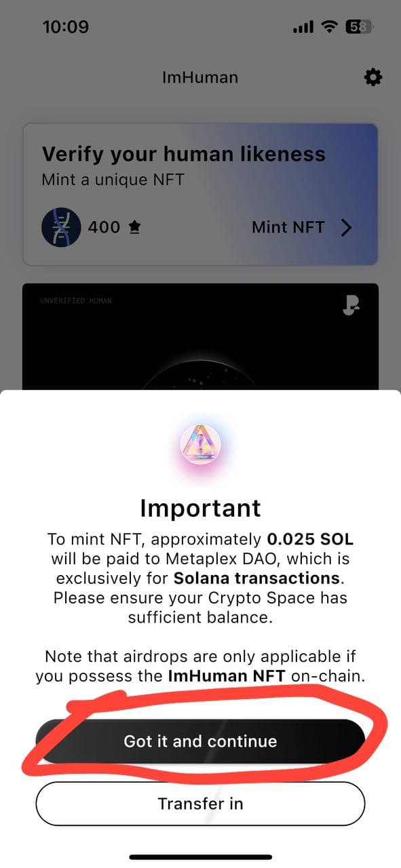Tap the triangular warning icon above Important

coord(200,445)
